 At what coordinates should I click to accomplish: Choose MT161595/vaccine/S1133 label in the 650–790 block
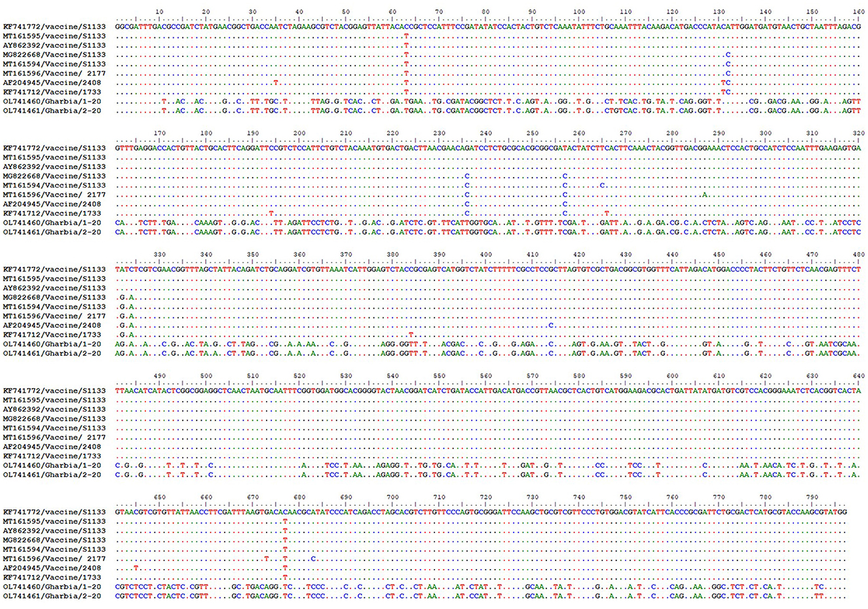point(54,521)
